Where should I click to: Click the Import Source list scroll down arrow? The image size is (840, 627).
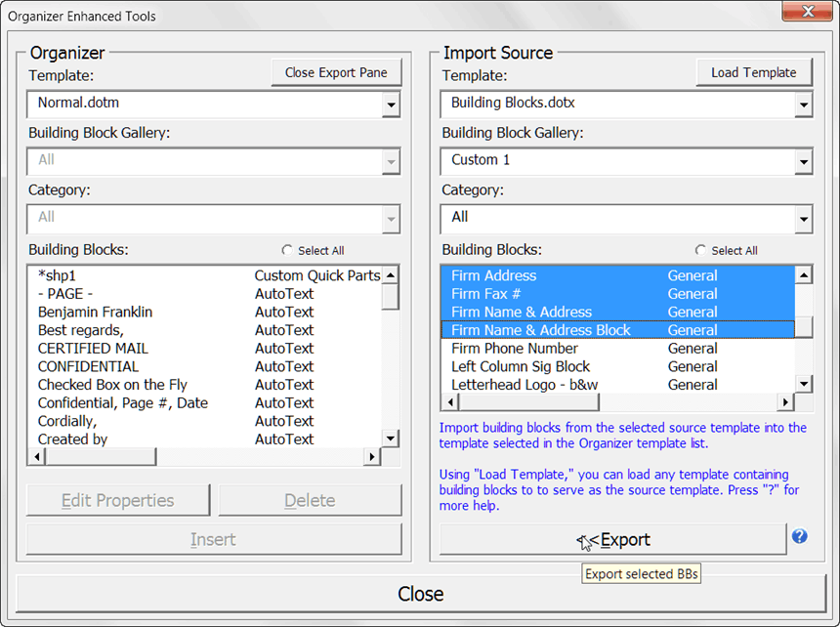(x=804, y=384)
